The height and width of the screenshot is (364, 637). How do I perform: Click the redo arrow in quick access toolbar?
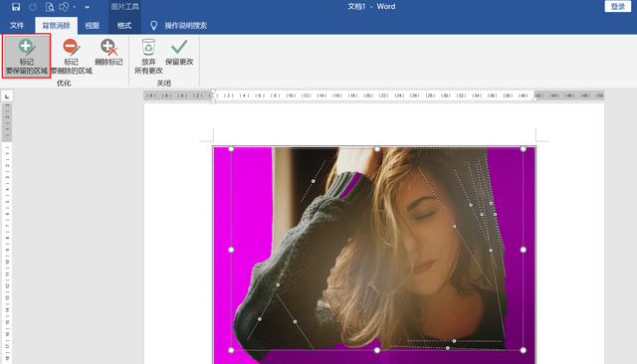(x=33, y=7)
